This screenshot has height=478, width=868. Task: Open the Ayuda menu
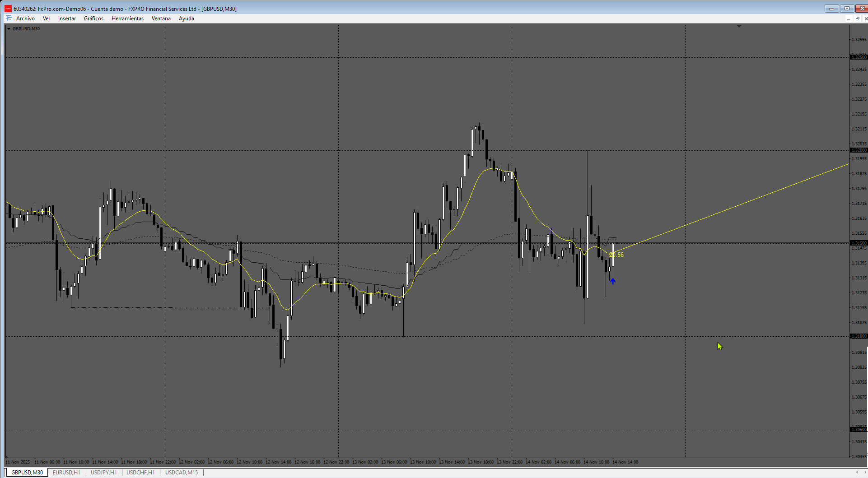click(x=187, y=19)
